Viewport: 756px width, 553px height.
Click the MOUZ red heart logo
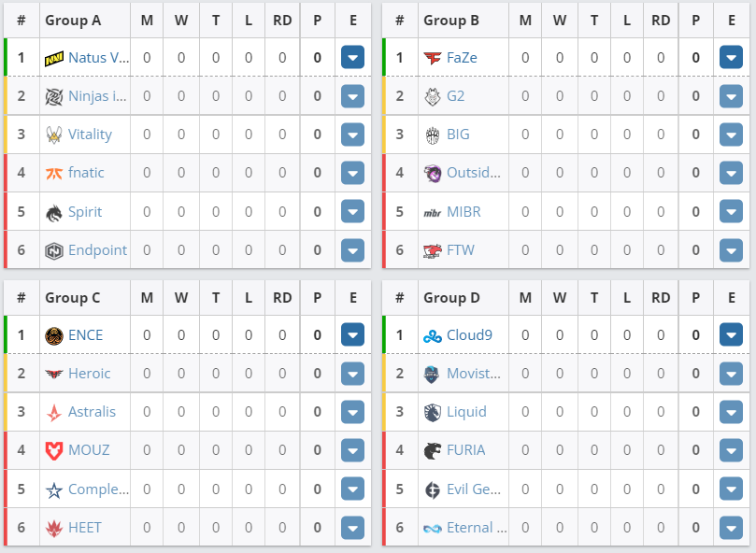point(54,451)
